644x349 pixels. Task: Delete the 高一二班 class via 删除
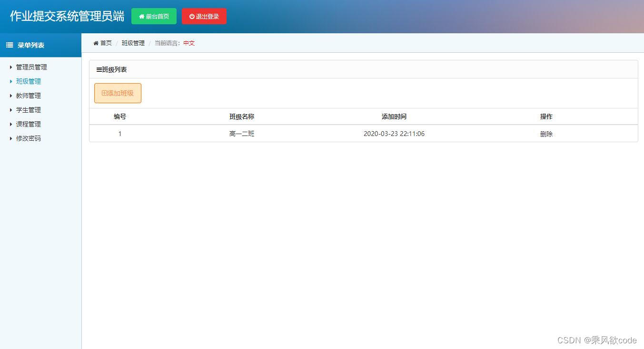coord(546,134)
